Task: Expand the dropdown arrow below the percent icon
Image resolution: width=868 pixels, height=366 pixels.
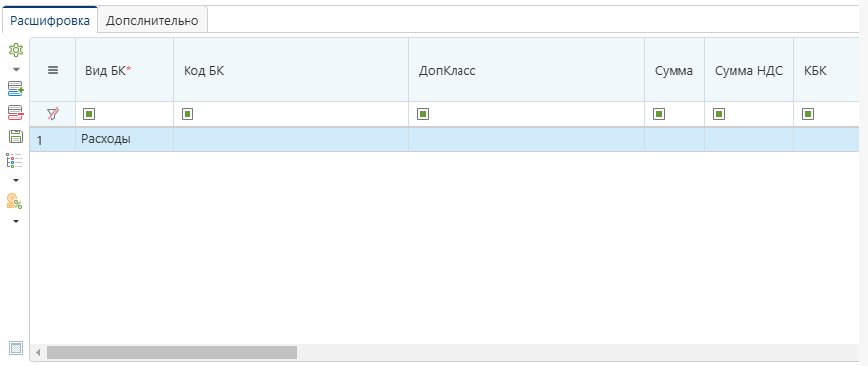Action: coord(16,221)
